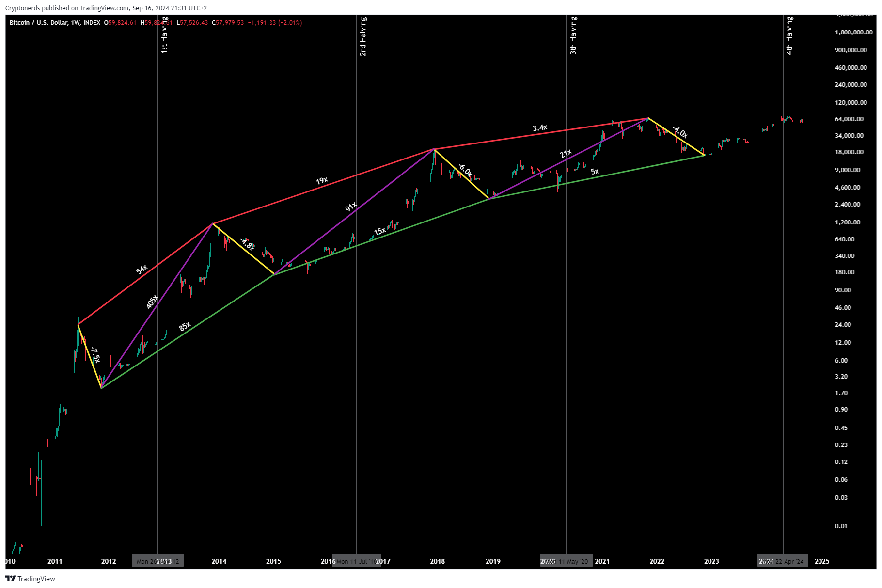Click the 5x green line label
Screen dimensions: 882x588
595,171
